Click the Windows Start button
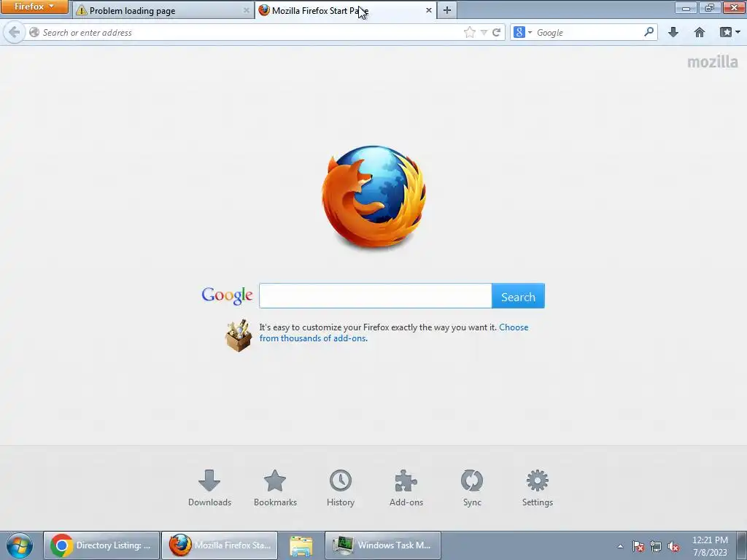The height and width of the screenshot is (560, 747). click(x=20, y=545)
